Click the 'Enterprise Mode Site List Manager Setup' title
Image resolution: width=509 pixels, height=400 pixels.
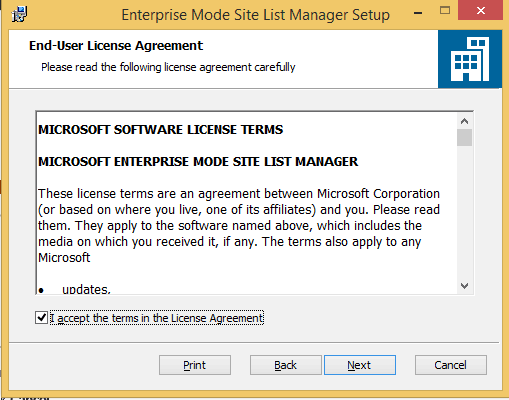pyautogui.click(x=255, y=15)
